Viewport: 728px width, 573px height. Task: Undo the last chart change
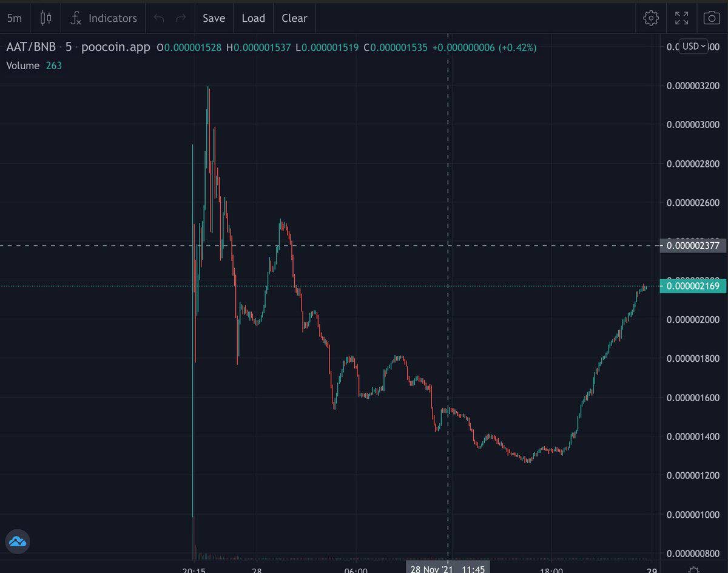[x=159, y=18]
